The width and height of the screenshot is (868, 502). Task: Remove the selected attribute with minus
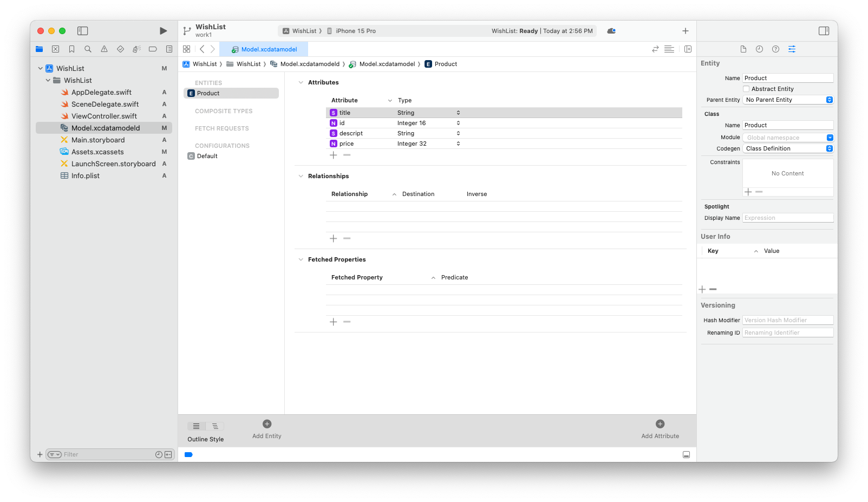tap(347, 155)
